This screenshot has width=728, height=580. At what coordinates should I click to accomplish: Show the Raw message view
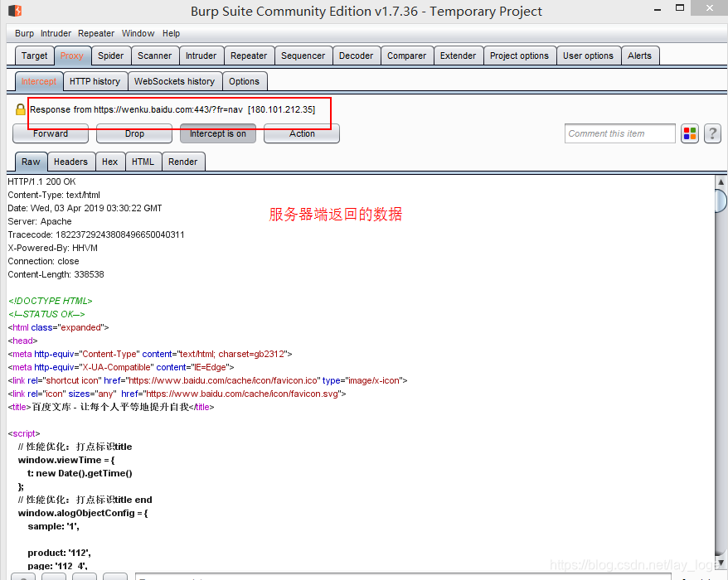click(x=31, y=162)
